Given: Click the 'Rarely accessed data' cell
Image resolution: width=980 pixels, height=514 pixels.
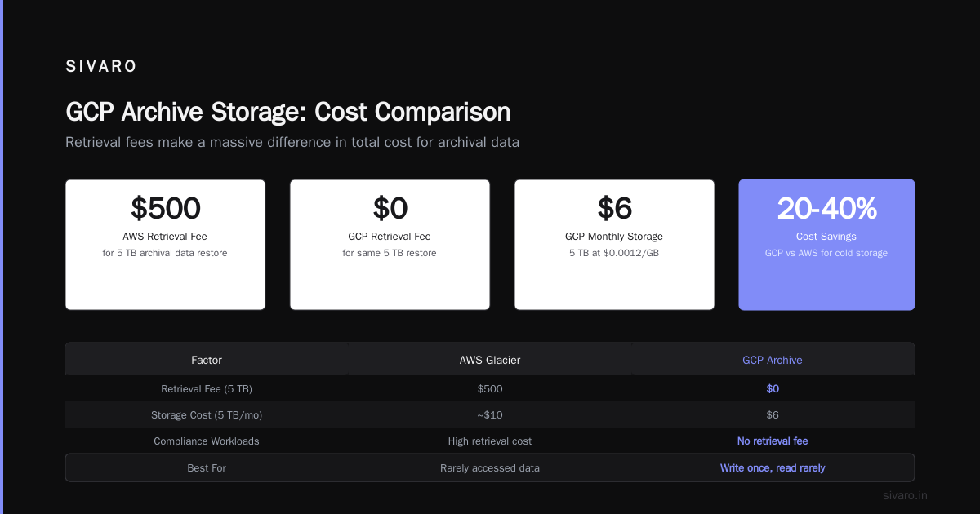Looking at the screenshot, I should [x=490, y=468].
